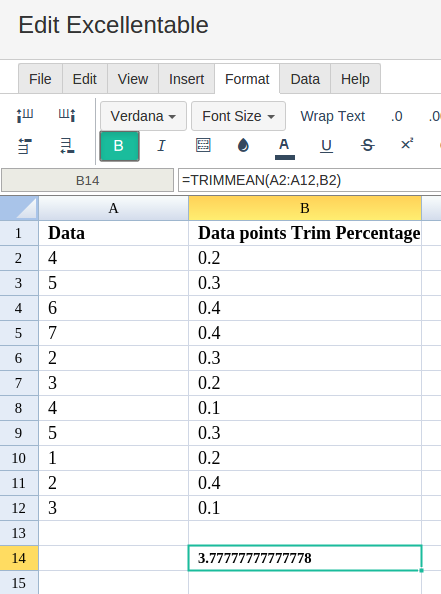Screen dimensions: 441x594
Task: Click the decrease decimal .0 button
Action: (397, 116)
